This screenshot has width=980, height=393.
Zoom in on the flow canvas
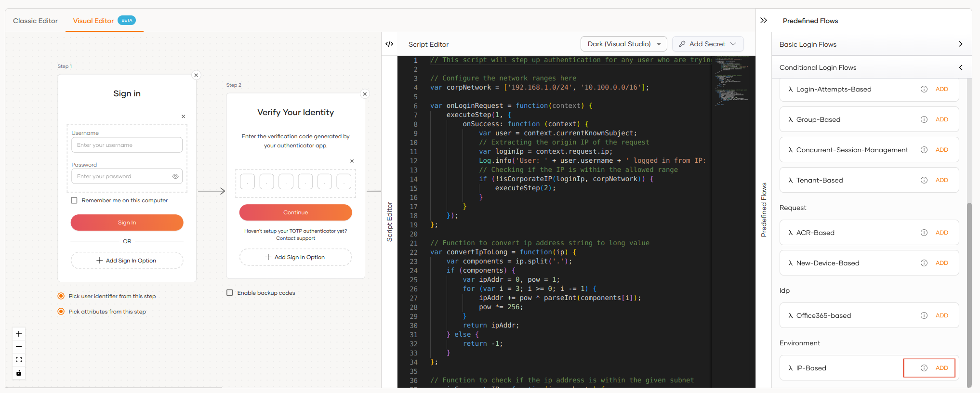click(x=19, y=334)
